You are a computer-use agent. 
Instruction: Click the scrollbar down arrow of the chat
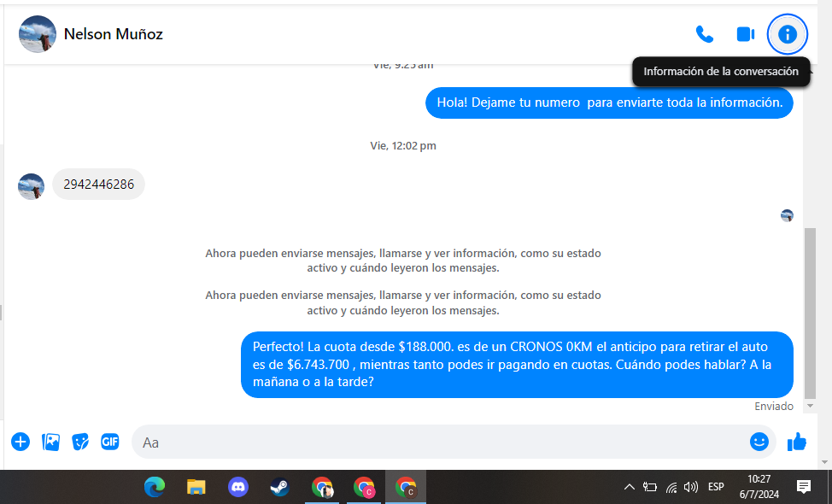tap(810, 406)
